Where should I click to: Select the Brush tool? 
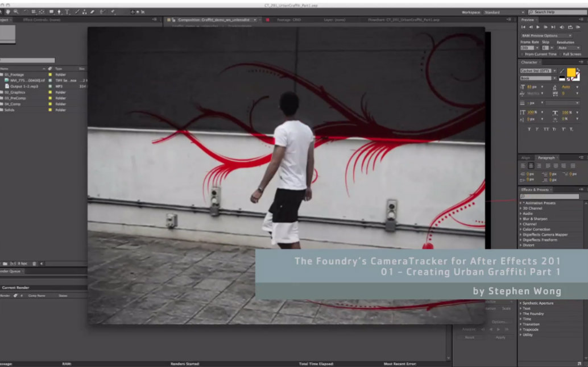click(x=76, y=11)
